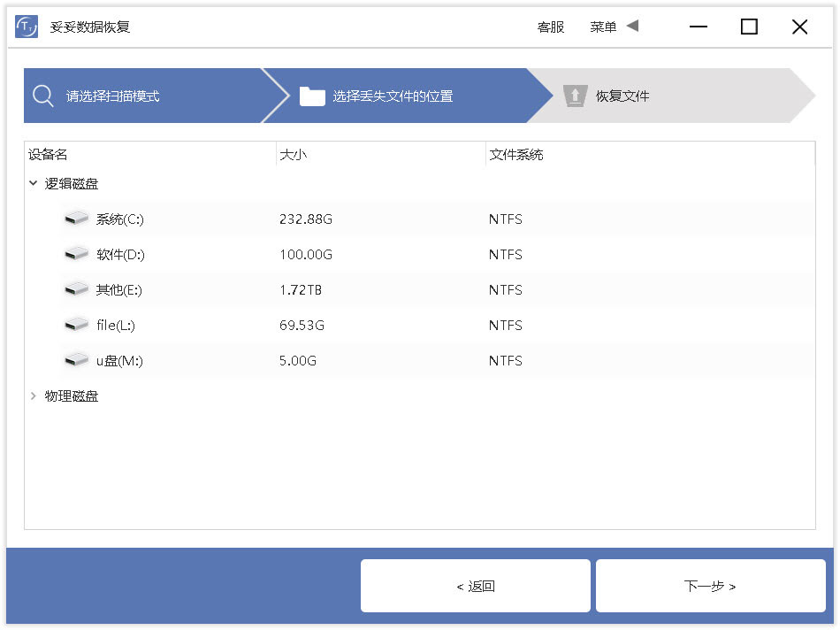Click the drive icon for u盘(M:)

point(76,360)
